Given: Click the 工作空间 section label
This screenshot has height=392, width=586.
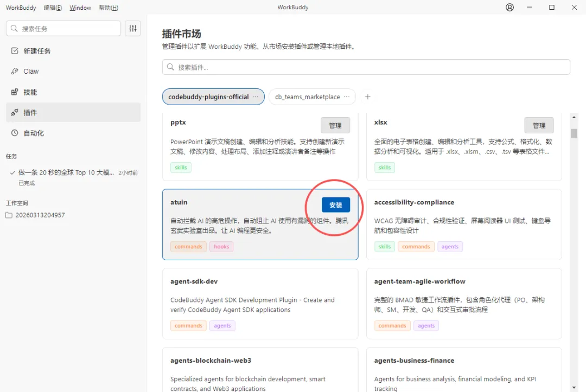Looking at the screenshot, I should (x=17, y=203).
